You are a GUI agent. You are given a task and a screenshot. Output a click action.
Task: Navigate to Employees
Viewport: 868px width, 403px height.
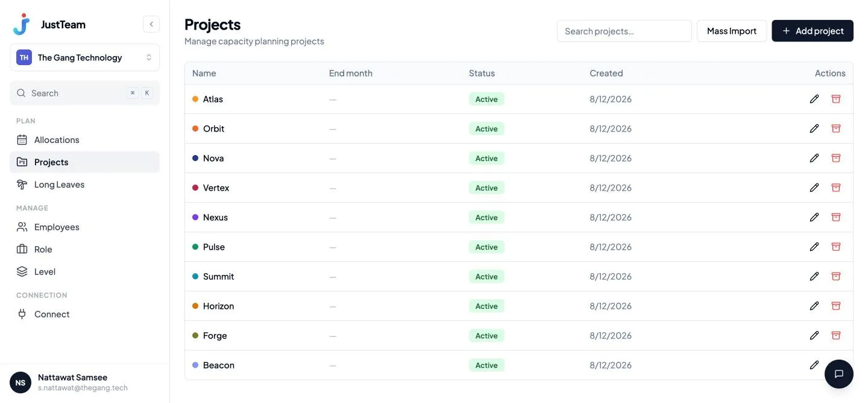[85, 227]
